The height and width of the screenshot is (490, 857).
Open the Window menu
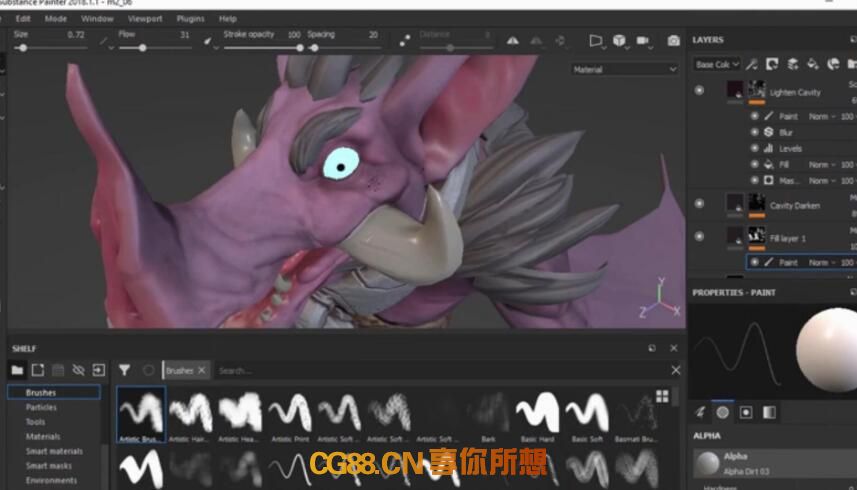97,19
